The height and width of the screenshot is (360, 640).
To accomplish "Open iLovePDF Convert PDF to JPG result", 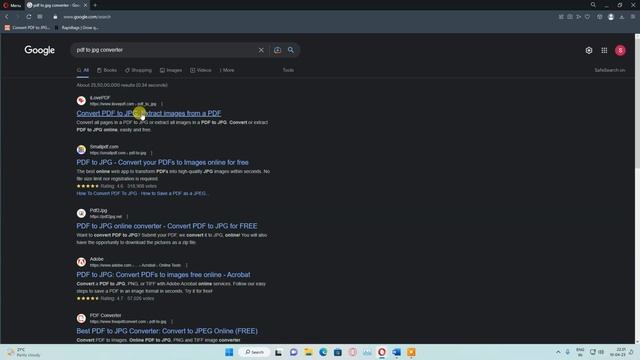I will [x=149, y=113].
